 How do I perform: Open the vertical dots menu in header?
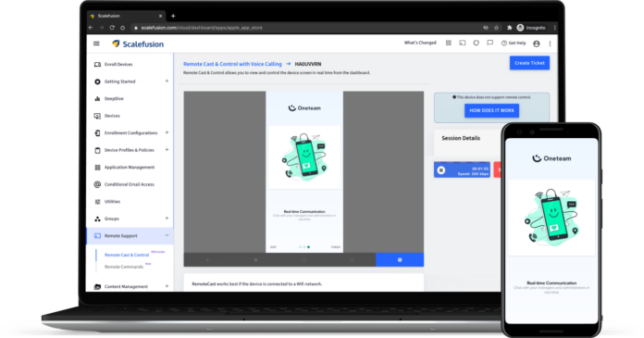[550, 44]
